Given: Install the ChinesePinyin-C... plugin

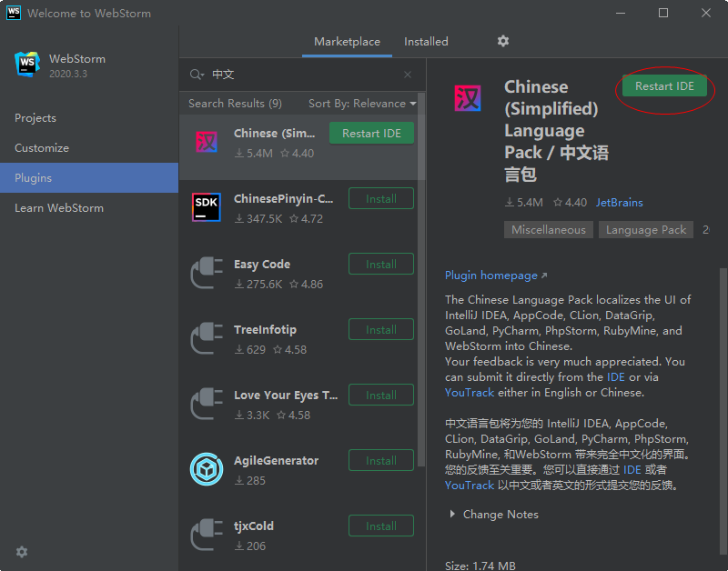Looking at the screenshot, I should (381, 198).
